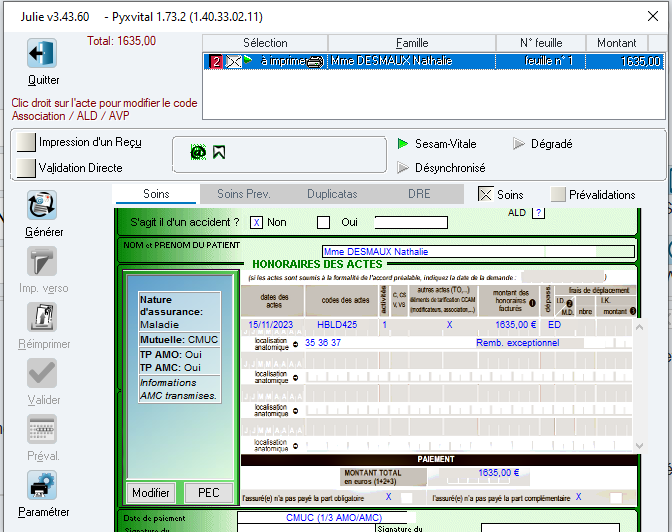Open the Paramétrer printer settings icon
This screenshot has width=672, height=532.
(42, 485)
